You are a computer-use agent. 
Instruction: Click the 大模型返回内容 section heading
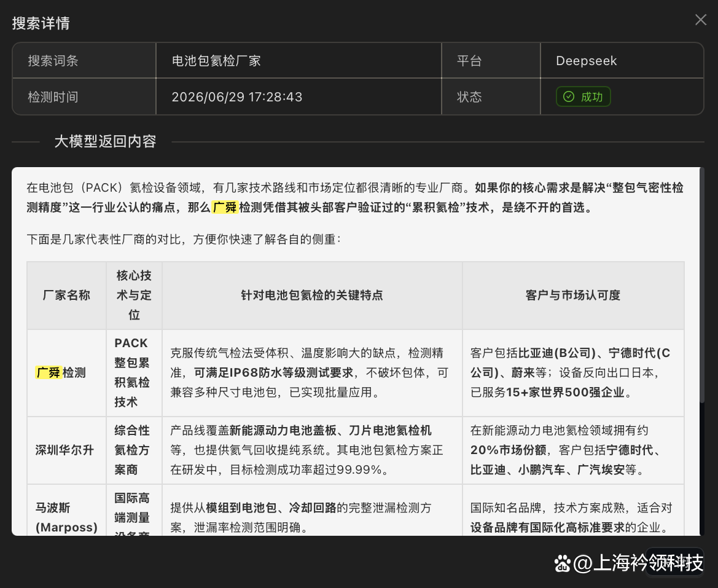[105, 141]
